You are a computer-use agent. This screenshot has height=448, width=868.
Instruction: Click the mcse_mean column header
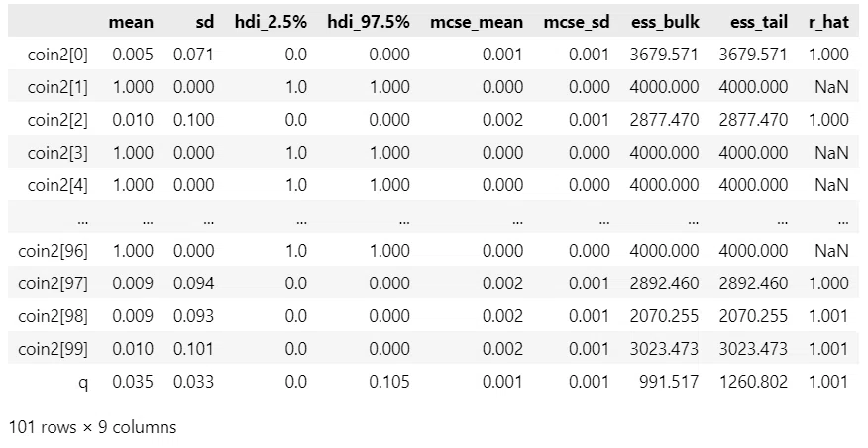tap(477, 23)
